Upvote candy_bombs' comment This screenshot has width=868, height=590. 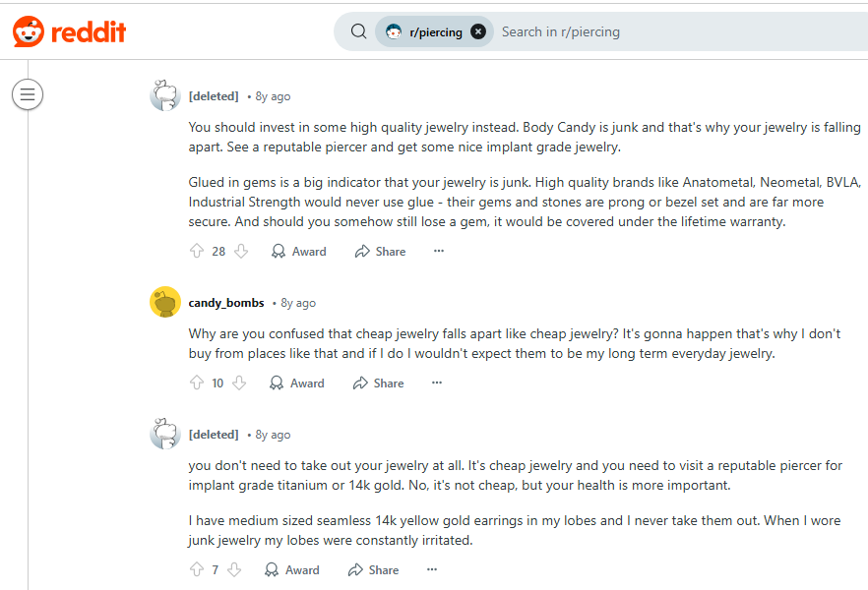click(x=197, y=383)
